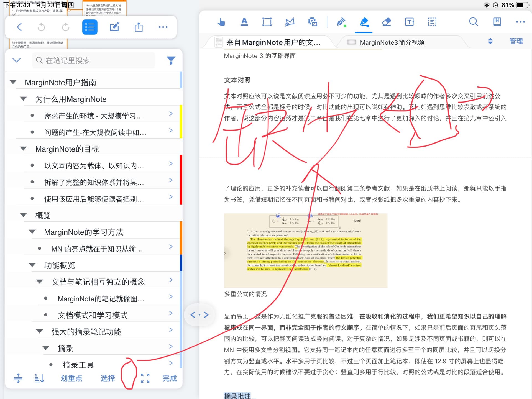
Task: Open document search magnifier
Action: 474,22
